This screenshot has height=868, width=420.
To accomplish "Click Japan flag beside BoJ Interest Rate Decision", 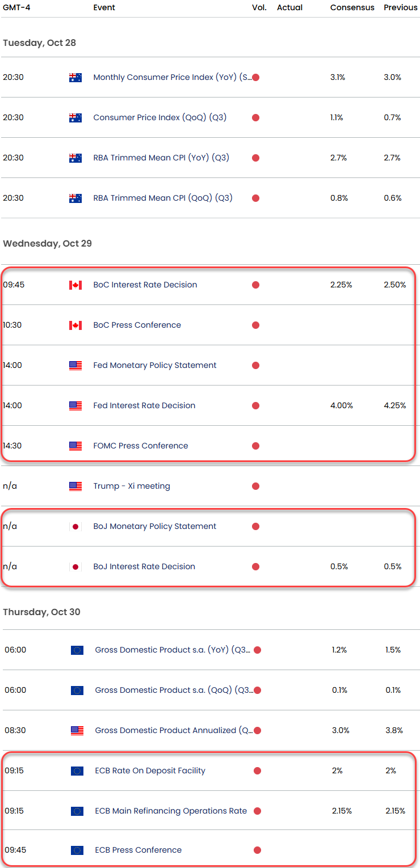I will click(x=75, y=567).
